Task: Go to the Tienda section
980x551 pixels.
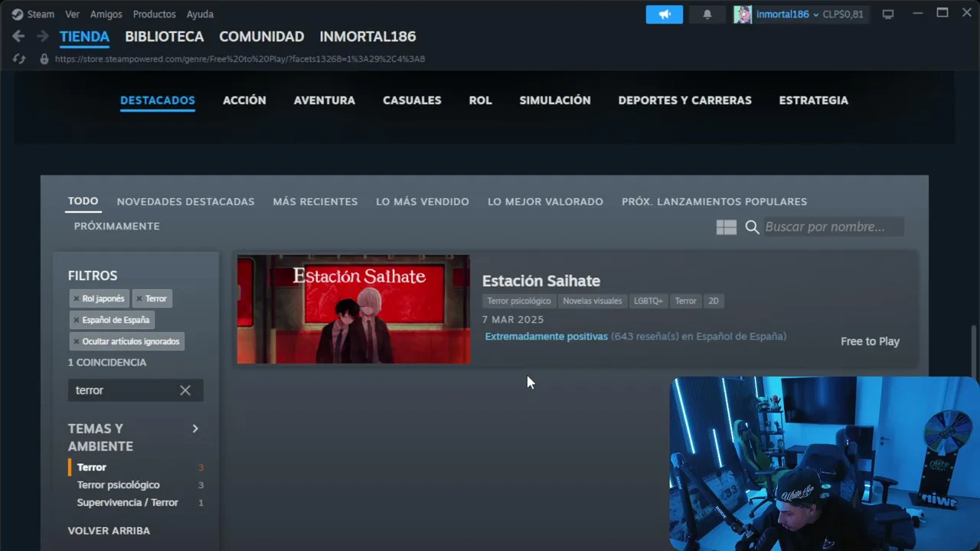Action: (84, 37)
